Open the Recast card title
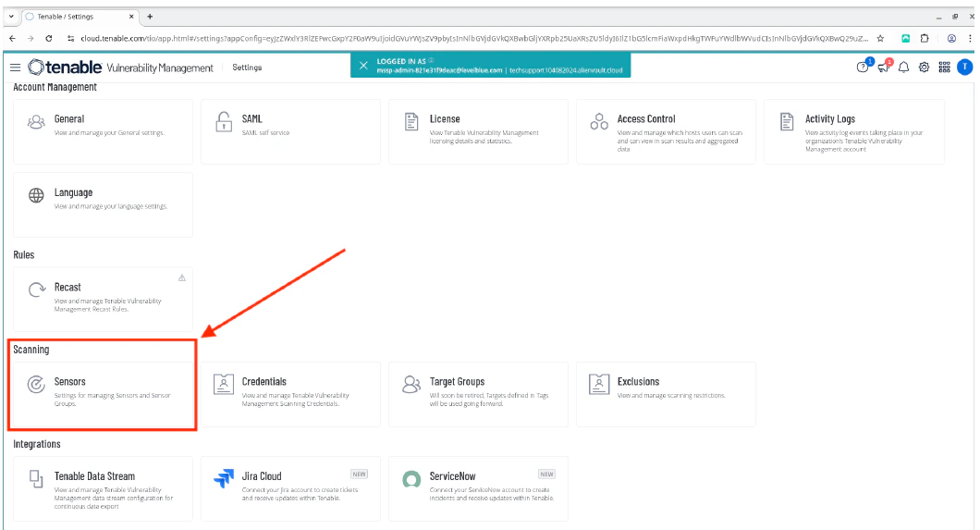Image resolution: width=980 pixels, height=530 pixels. pos(67,287)
